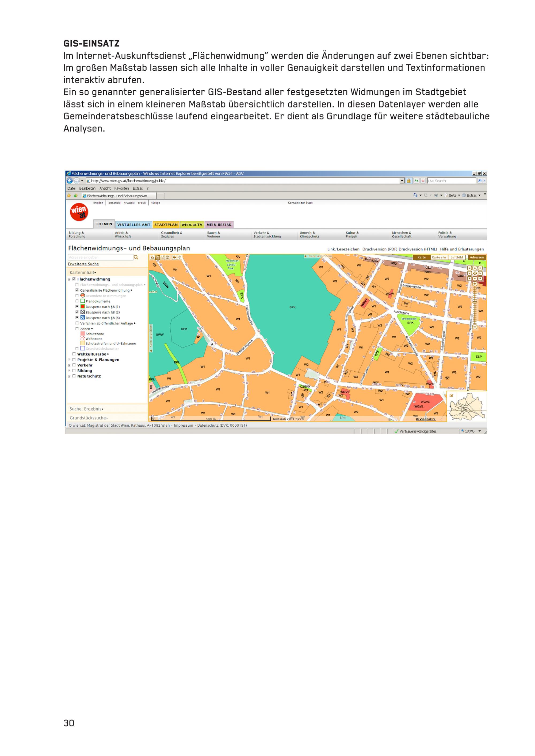Screen dimensions: 535x756
Task: Enable the Plandokumente layer checkbox
Action: (x=77, y=301)
